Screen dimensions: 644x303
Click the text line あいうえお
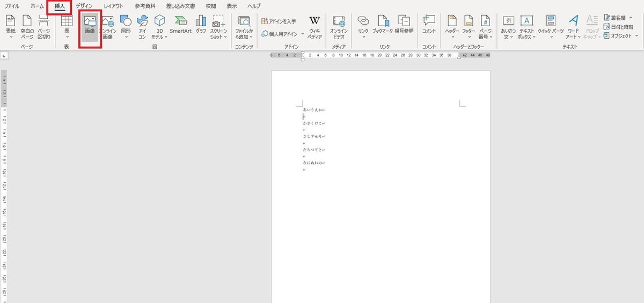[x=313, y=109]
